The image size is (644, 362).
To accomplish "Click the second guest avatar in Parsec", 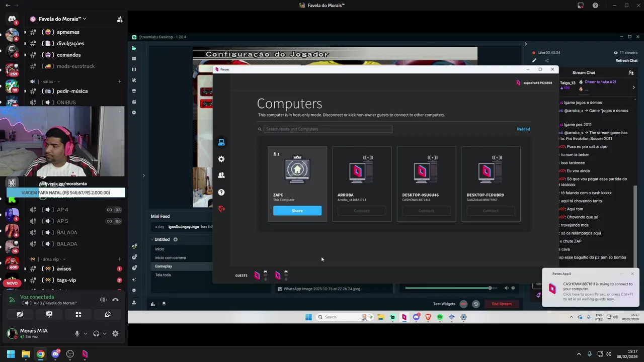I will pyautogui.click(x=278, y=275).
